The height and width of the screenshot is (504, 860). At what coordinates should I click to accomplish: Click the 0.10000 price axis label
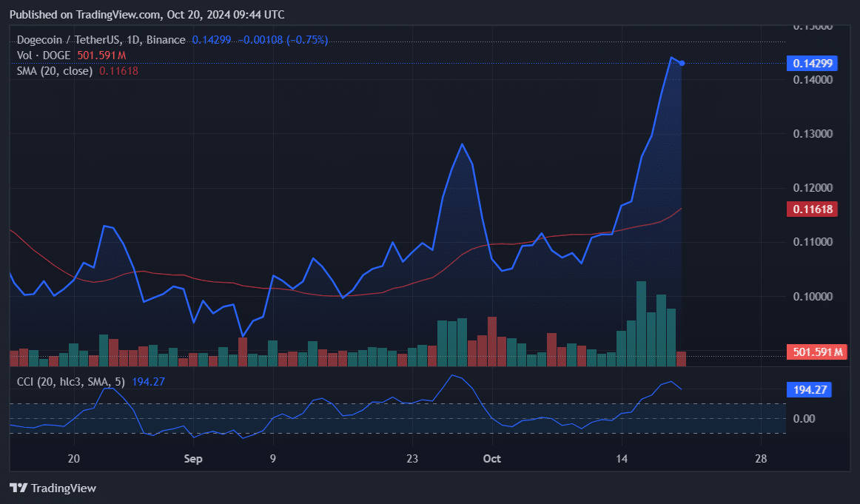(x=813, y=297)
